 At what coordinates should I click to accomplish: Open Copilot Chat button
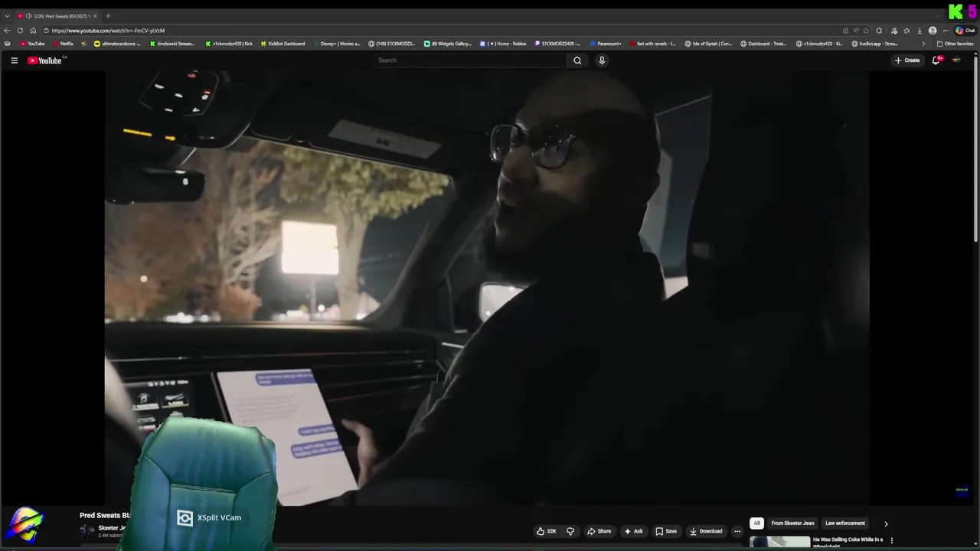(x=965, y=31)
